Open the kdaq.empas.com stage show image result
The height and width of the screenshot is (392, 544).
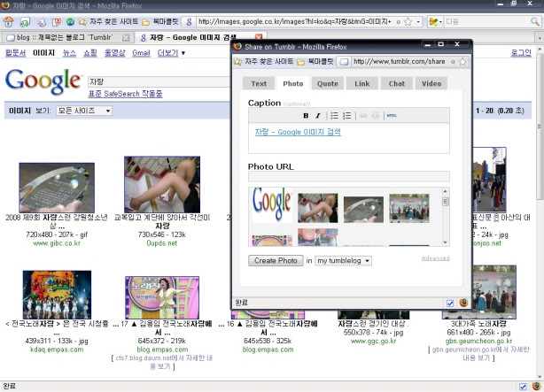click(57, 295)
